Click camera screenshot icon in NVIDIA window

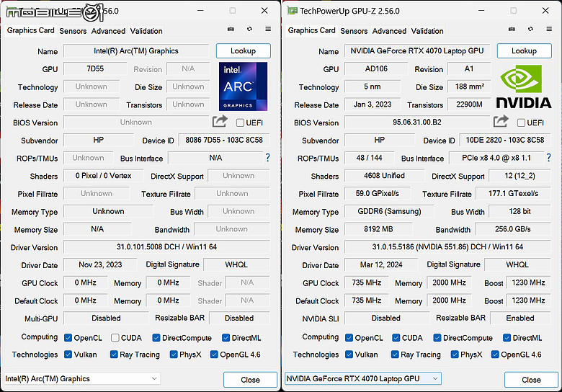click(x=512, y=29)
